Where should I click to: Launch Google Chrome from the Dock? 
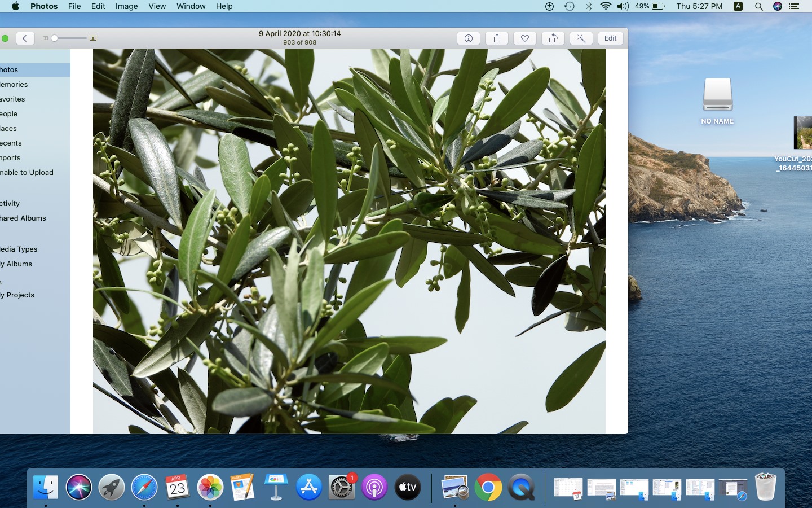[x=488, y=487]
